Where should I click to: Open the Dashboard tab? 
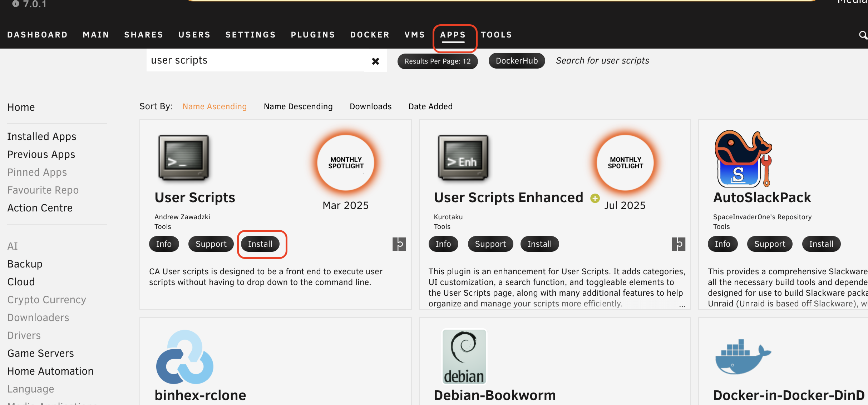click(x=38, y=35)
